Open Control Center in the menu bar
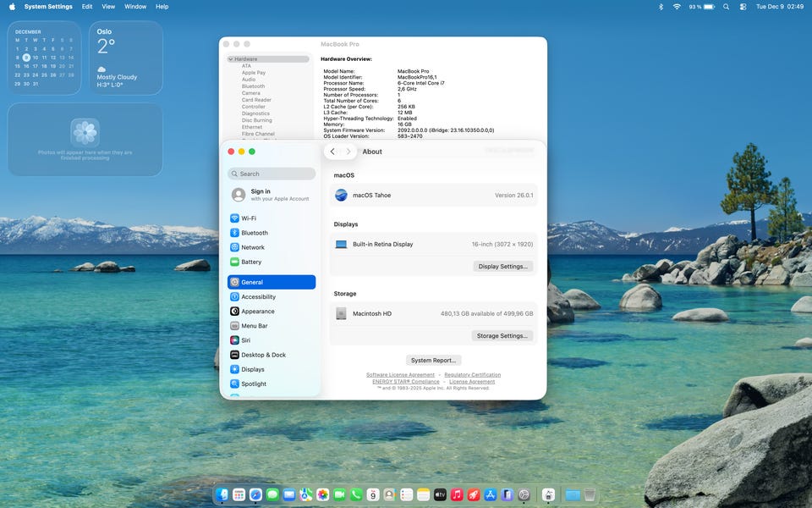Screen dimensions: 812x508 (x=743, y=7)
